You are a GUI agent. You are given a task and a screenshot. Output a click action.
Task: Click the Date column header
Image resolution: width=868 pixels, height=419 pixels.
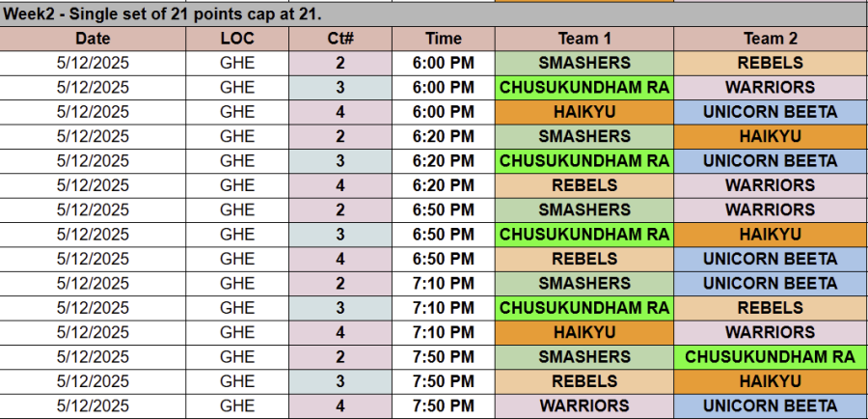(x=93, y=39)
